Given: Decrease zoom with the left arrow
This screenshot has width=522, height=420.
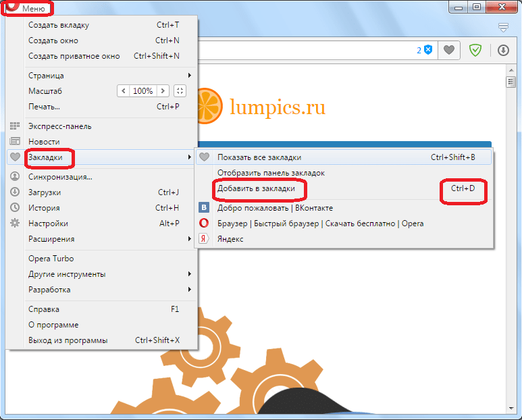Looking at the screenshot, I should (x=124, y=91).
